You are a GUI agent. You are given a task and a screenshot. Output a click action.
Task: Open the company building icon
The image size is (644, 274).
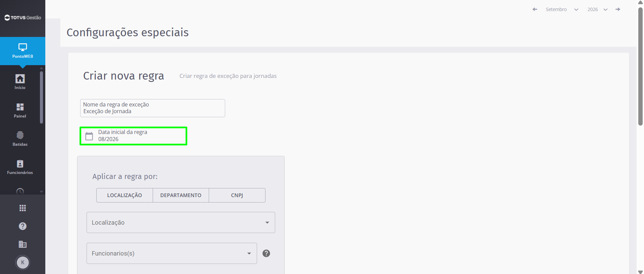tap(22, 244)
